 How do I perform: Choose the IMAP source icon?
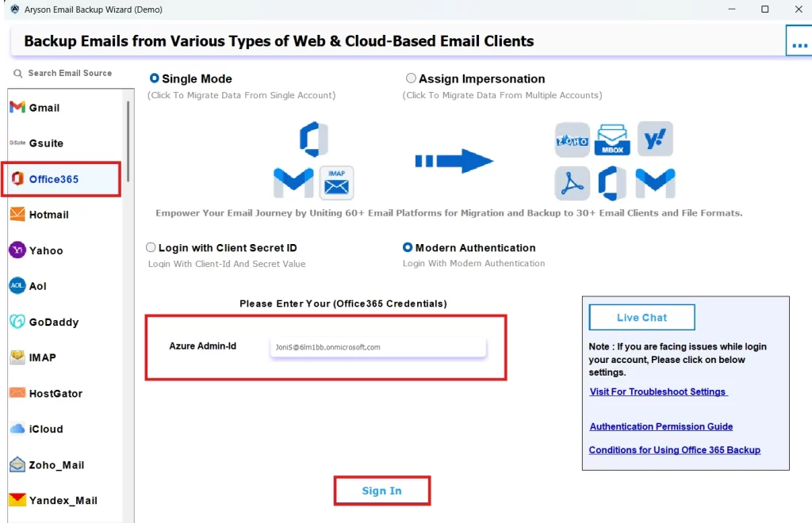[41, 357]
